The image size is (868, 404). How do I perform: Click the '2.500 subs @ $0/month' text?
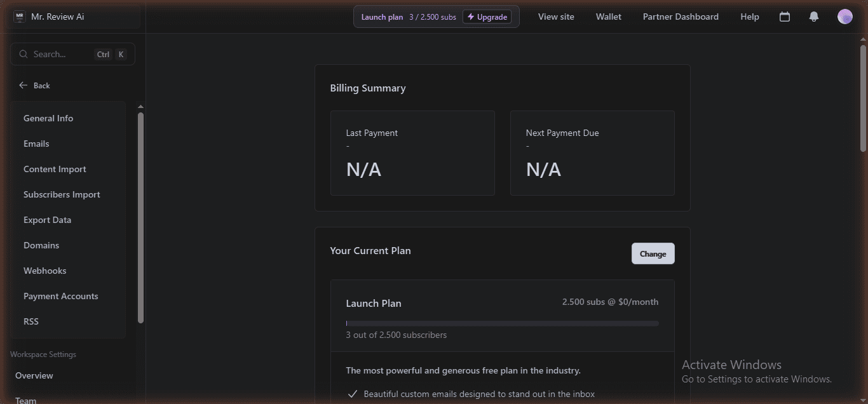tap(610, 302)
